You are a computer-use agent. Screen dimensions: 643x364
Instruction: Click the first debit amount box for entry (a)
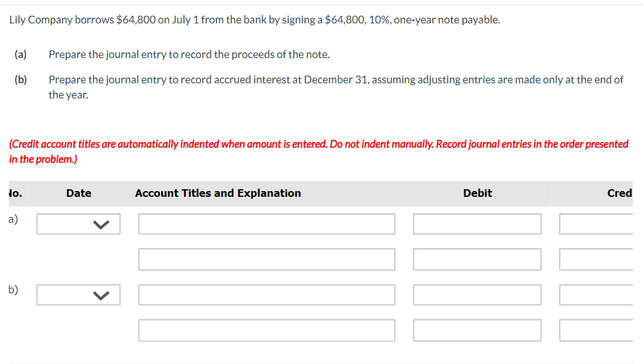[477, 223]
